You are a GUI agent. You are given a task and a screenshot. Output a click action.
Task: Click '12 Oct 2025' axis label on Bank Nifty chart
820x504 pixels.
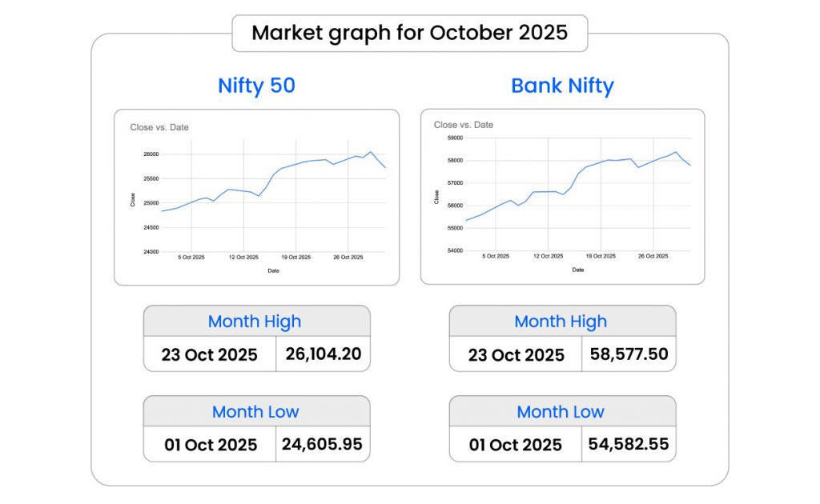tap(548, 256)
